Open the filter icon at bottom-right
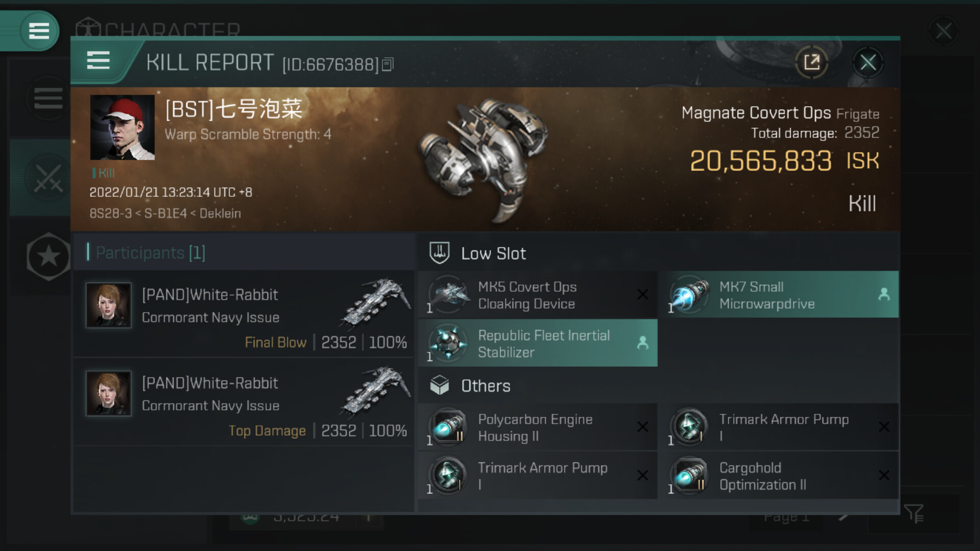This screenshot has width=980, height=551. (914, 513)
